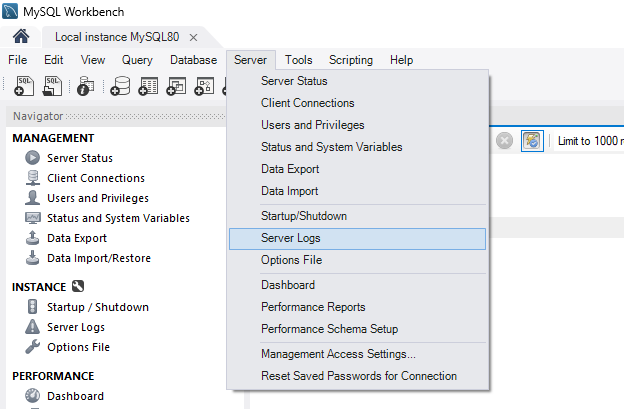
Task: Open the Tools menu
Action: tap(298, 60)
